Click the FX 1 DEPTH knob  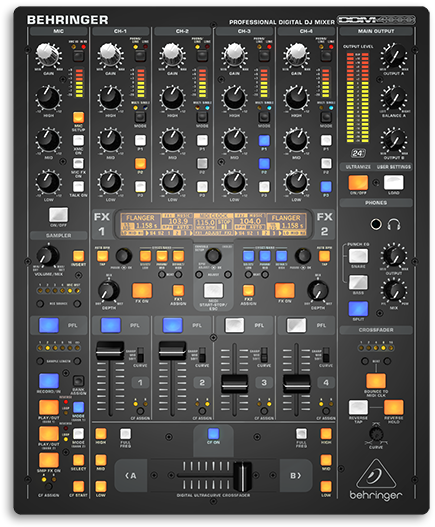(x=109, y=290)
